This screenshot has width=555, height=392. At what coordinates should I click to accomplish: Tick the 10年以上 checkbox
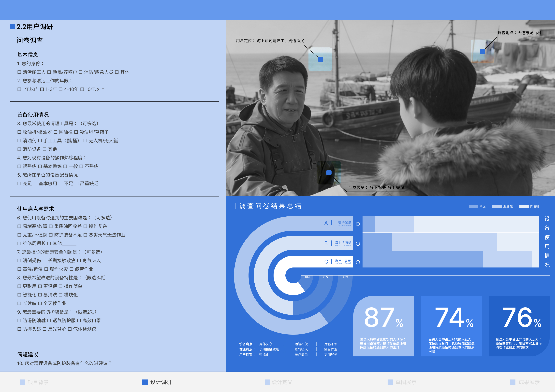coord(82,89)
